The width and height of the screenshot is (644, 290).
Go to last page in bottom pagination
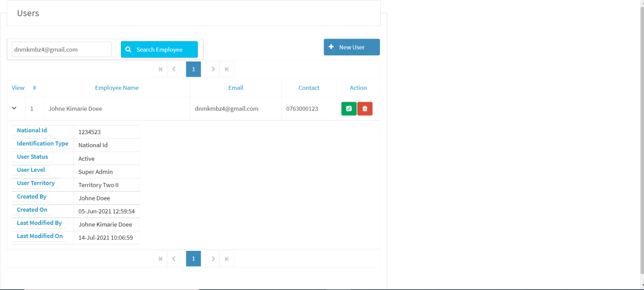tap(227, 259)
